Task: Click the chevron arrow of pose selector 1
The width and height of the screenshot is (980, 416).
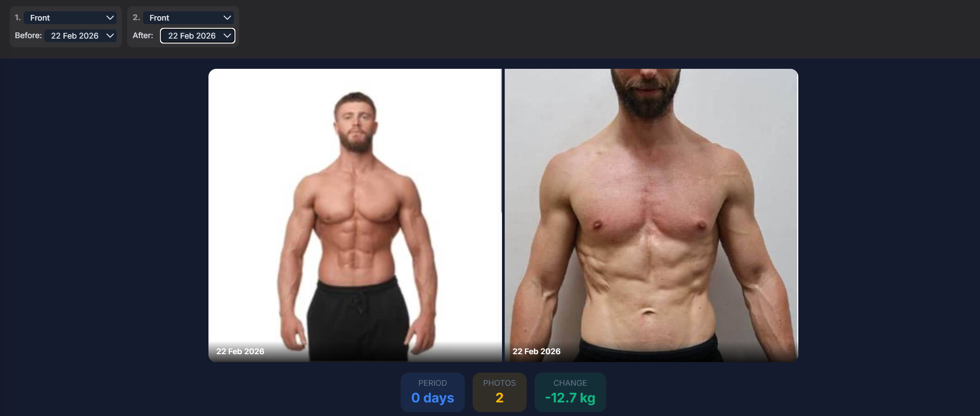Action: pos(110,18)
